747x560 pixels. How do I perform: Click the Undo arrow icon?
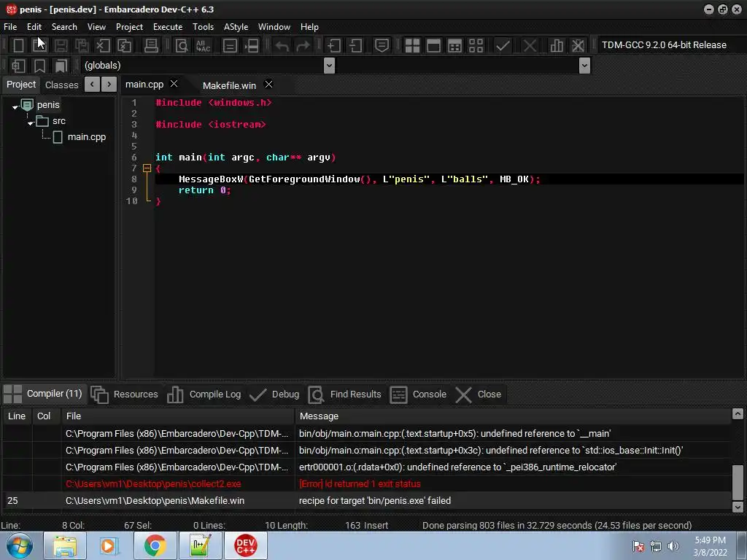282,46
